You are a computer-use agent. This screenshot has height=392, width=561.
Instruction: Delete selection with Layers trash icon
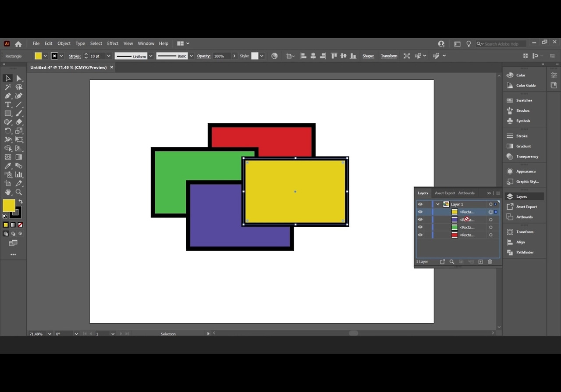[x=490, y=262]
